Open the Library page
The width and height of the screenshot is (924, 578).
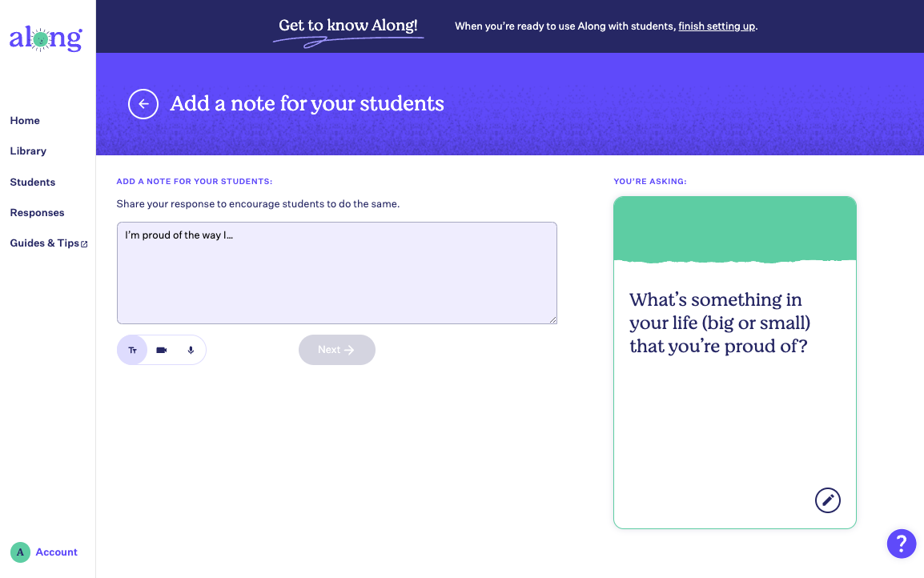pos(28,151)
